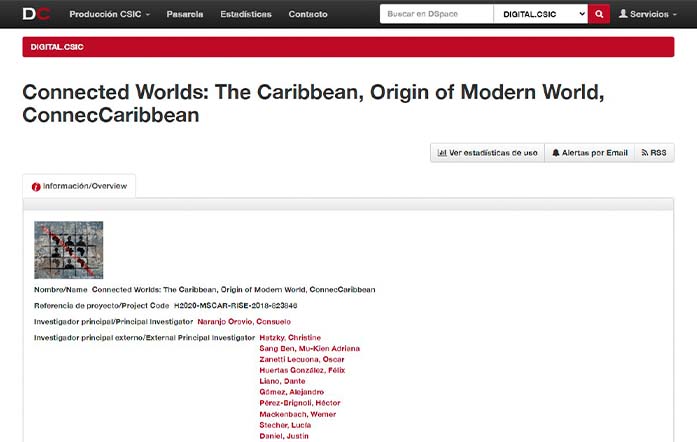The width and height of the screenshot is (697, 442).
Task: Subscribe using Alertas por Email button
Action: pos(589,153)
